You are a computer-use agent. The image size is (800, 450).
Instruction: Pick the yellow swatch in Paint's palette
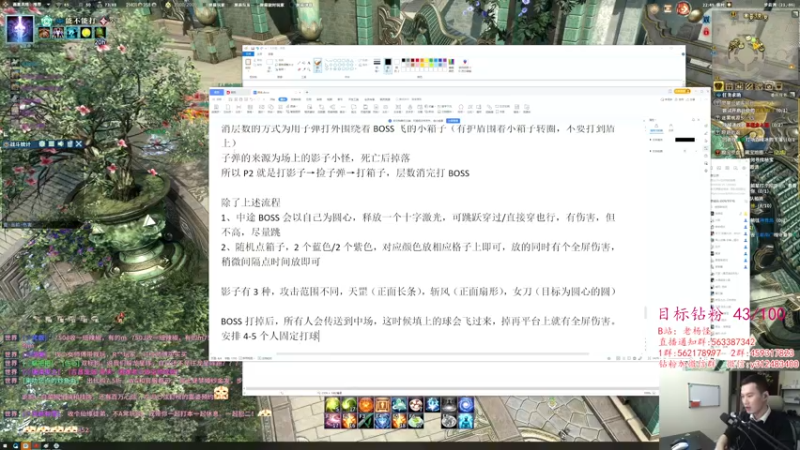click(427, 60)
